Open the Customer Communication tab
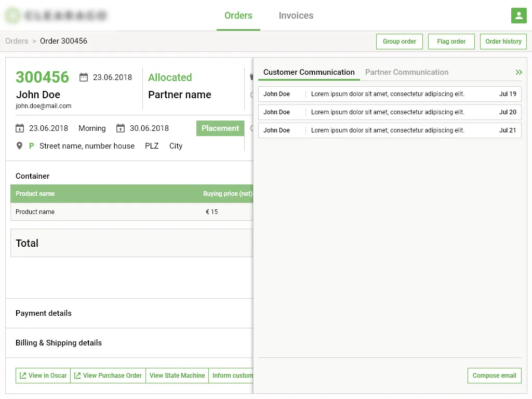 309,72
